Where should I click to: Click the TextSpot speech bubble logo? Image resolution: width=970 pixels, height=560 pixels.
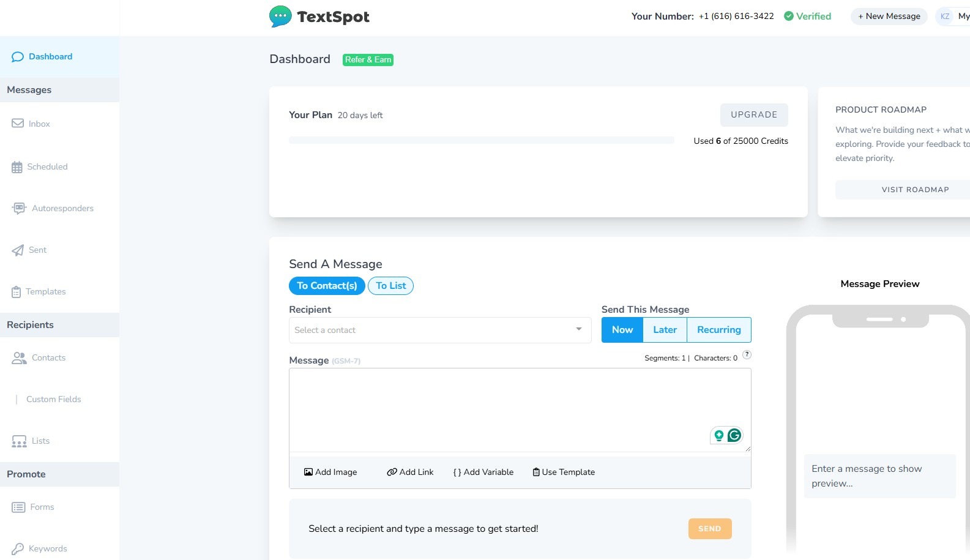(280, 17)
